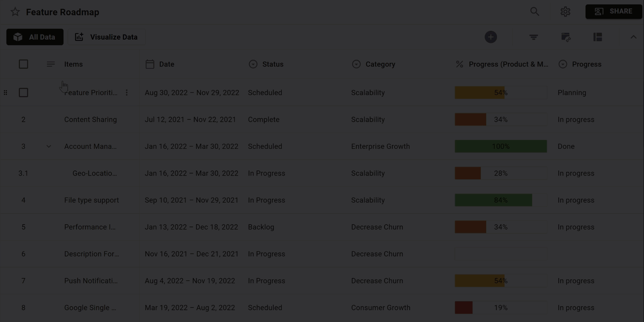Open the search icon in the header
The image size is (644, 322).
[x=535, y=11]
